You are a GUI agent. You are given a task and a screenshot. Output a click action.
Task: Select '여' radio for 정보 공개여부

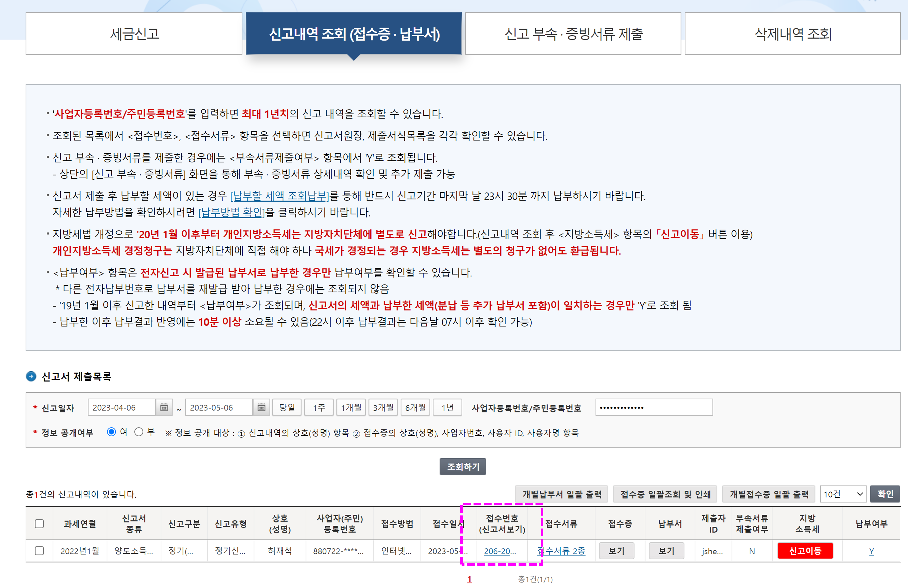111,432
